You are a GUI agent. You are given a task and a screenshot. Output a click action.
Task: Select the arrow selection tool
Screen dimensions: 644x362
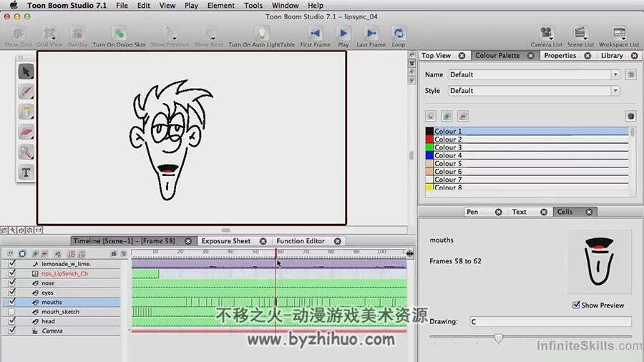[x=26, y=72]
